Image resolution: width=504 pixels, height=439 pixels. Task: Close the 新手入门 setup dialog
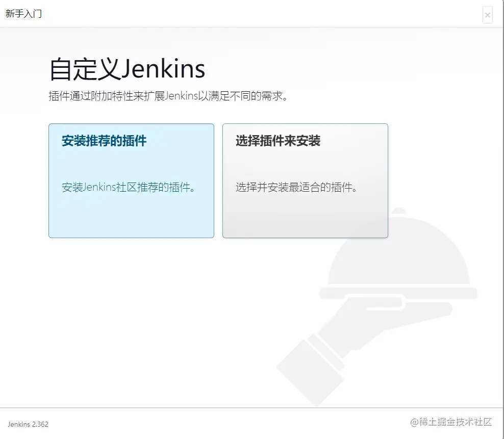point(487,15)
